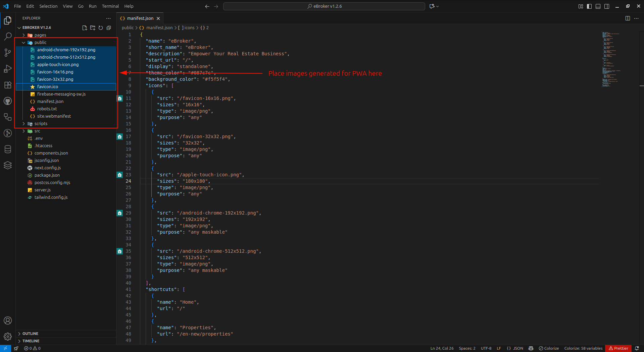Image resolution: width=644 pixels, height=352 pixels.
Task: Collapse the public folder
Action: (40, 43)
